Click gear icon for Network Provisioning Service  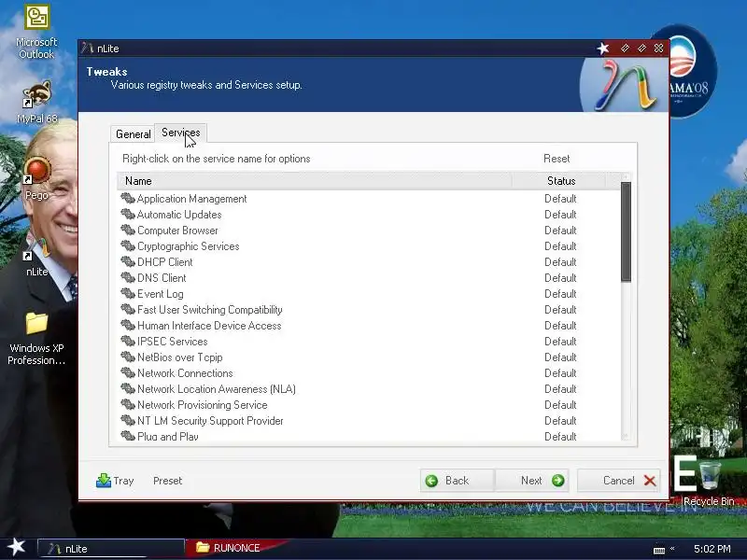pyautogui.click(x=128, y=404)
